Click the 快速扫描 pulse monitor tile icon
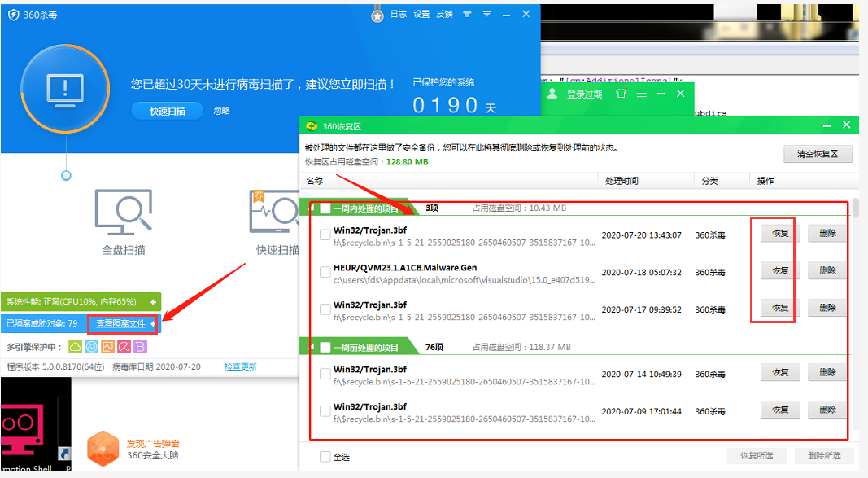The width and height of the screenshot is (868, 478). (275, 213)
